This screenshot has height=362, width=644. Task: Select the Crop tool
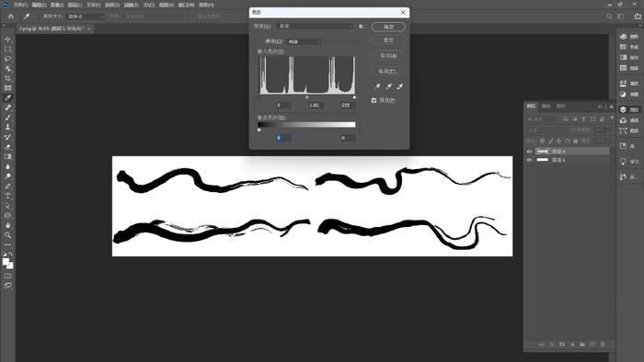tap(7, 78)
